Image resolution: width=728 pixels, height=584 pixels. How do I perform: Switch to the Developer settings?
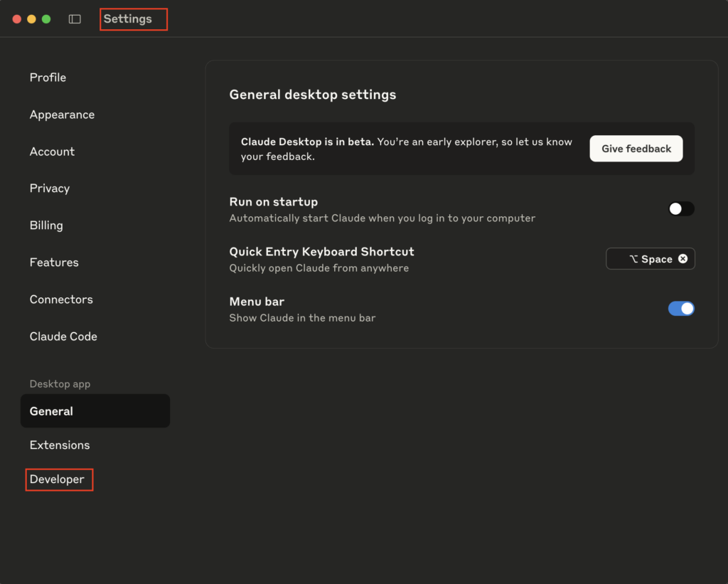click(x=57, y=479)
